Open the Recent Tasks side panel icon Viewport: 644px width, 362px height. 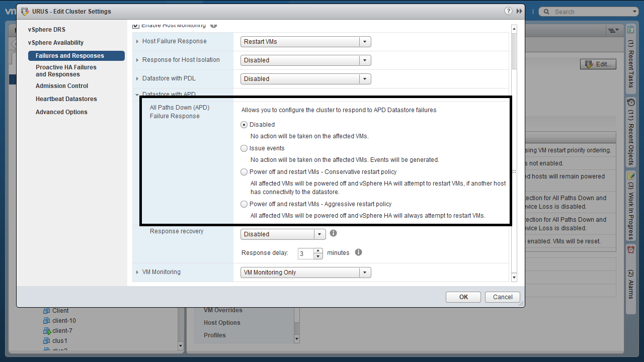pos(630,30)
